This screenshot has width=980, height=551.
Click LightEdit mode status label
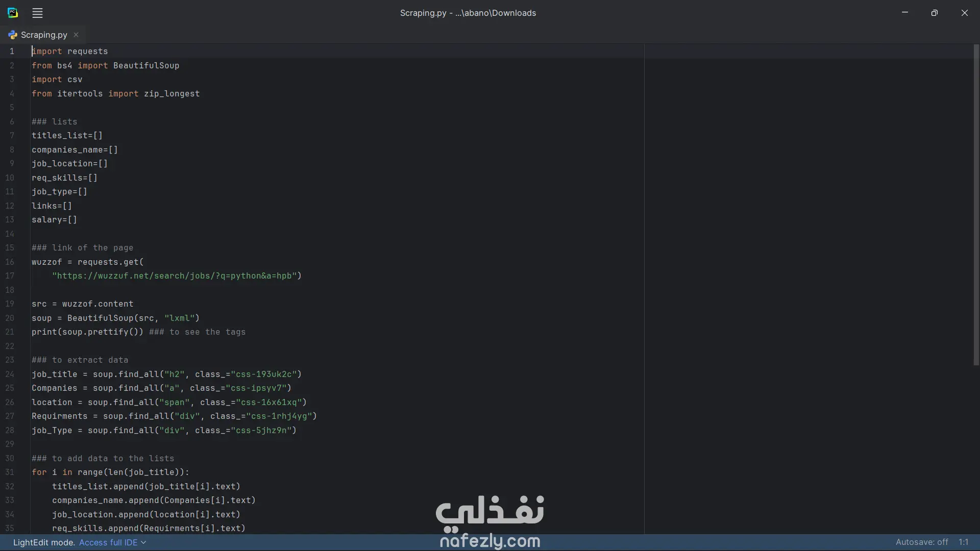pos(44,542)
